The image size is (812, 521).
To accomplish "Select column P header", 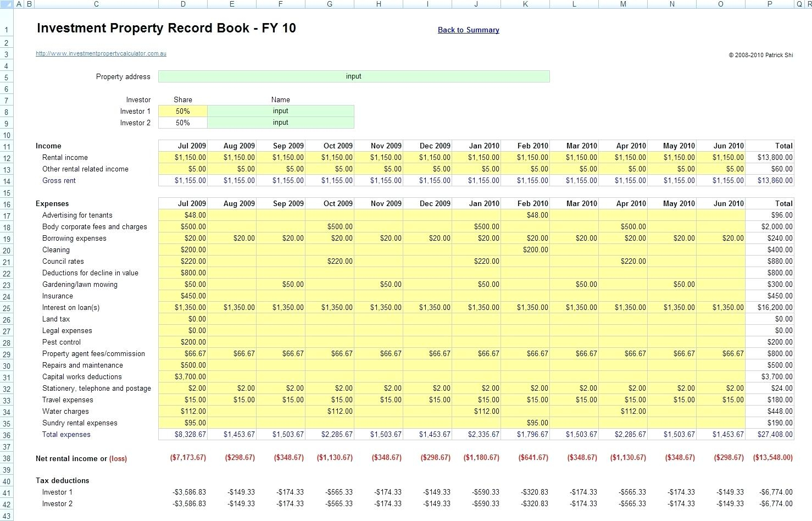I will 769,4.
